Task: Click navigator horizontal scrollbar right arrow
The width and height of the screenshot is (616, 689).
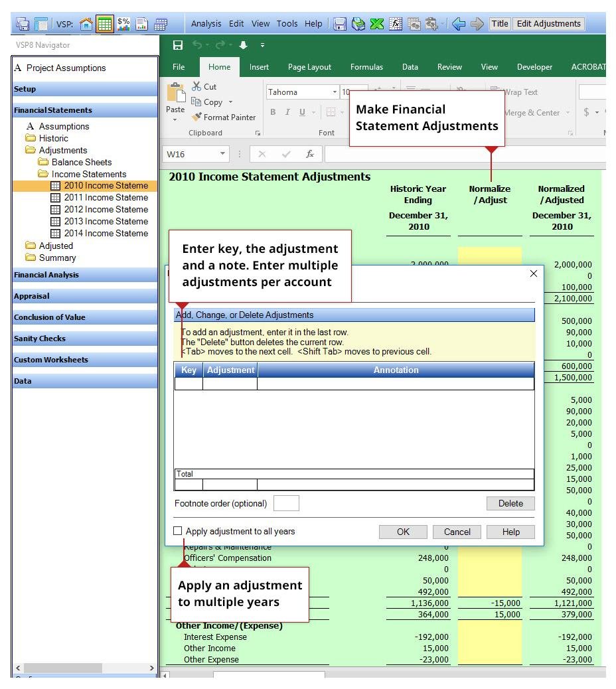Action: 152,668
